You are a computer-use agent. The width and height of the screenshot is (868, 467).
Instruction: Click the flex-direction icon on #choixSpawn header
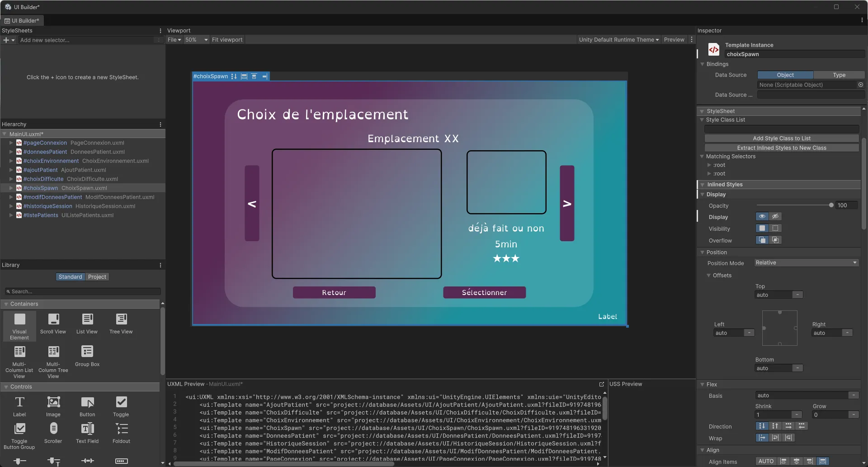(x=234, y=76)
